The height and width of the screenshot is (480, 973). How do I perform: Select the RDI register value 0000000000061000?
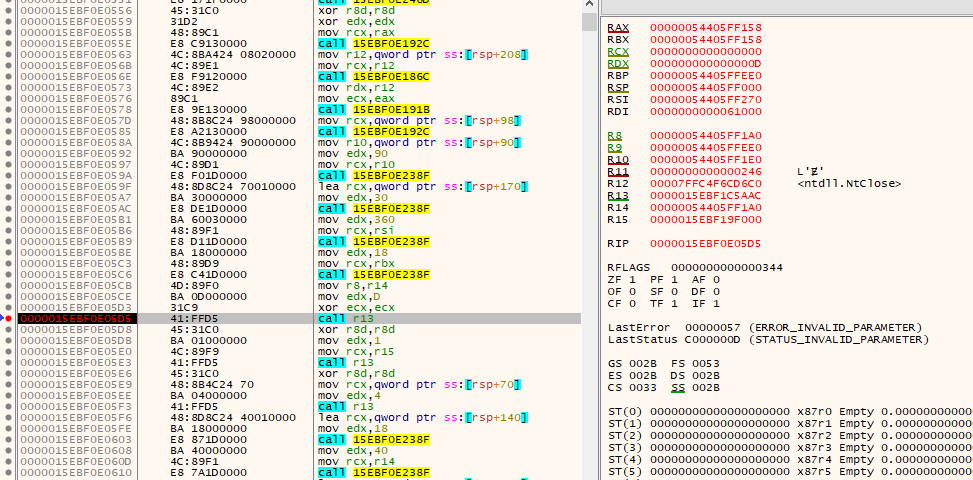706,112
